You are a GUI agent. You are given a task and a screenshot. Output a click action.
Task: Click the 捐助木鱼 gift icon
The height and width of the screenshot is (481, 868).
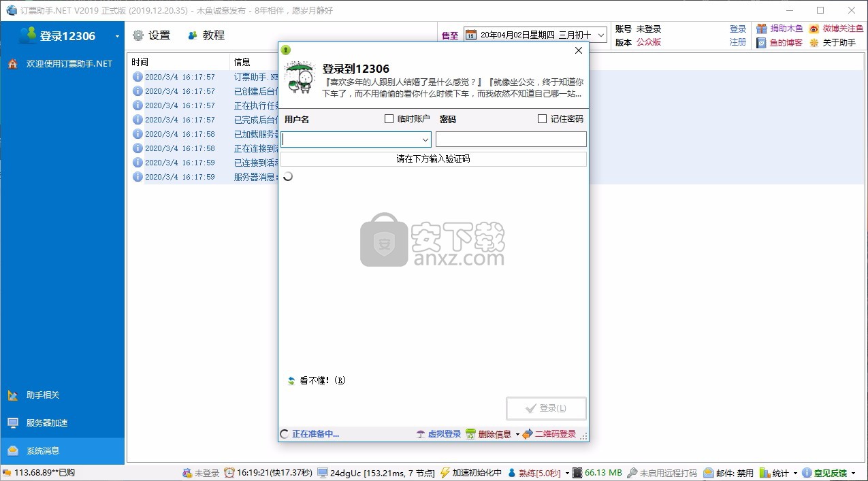click(762, 29)
